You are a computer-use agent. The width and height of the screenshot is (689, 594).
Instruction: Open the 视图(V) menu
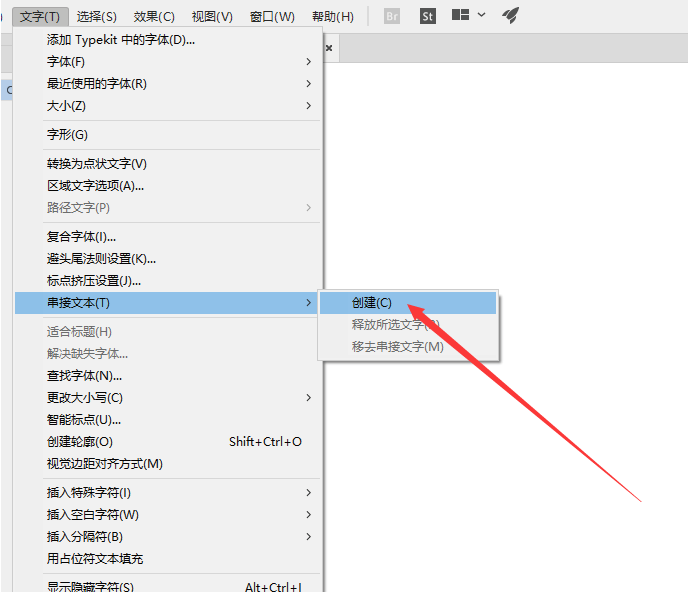[x=212, y=17]
